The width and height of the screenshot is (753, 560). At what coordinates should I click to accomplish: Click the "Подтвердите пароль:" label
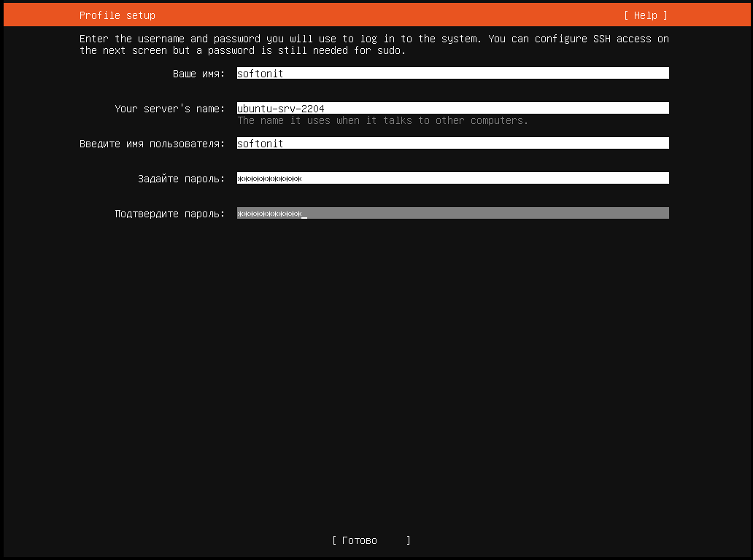coord(169,214)
